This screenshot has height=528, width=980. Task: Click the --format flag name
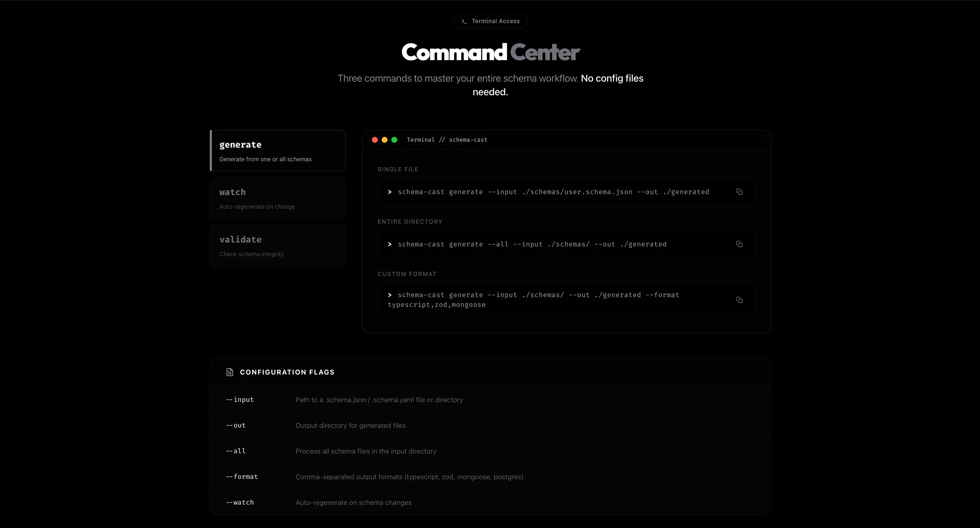pos(242,477)
